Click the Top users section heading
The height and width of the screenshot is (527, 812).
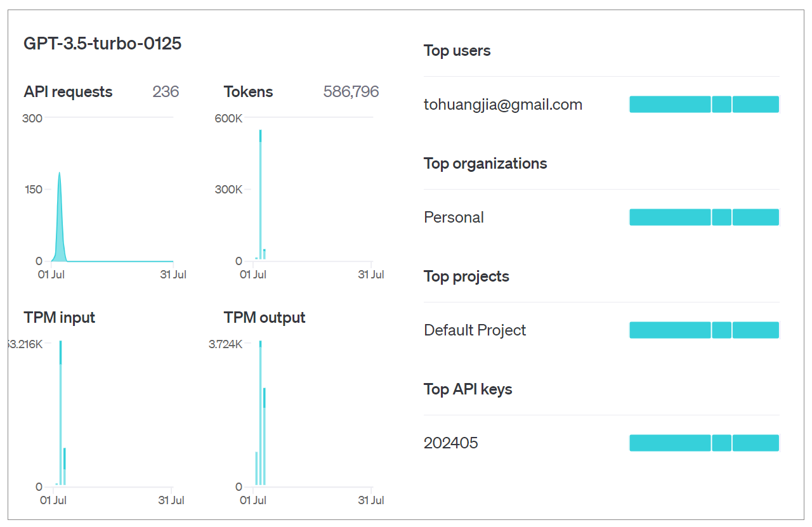click(x=457, y=51)
